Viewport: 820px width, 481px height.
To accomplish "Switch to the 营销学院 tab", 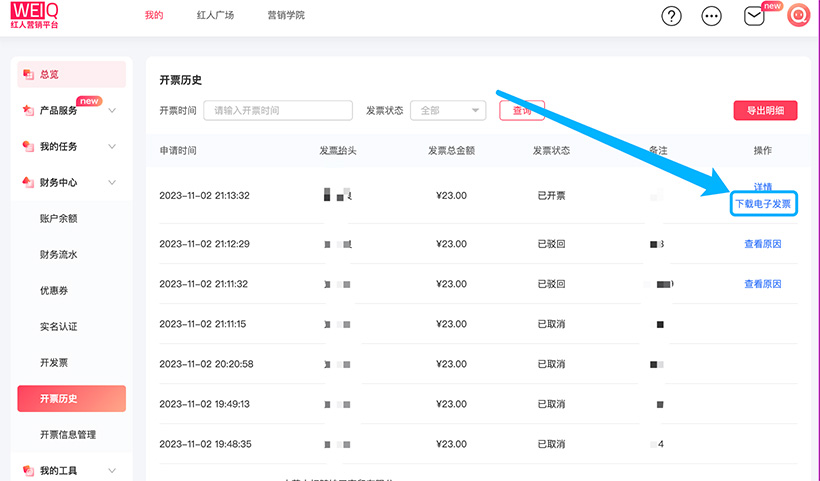I will point(286,16).
